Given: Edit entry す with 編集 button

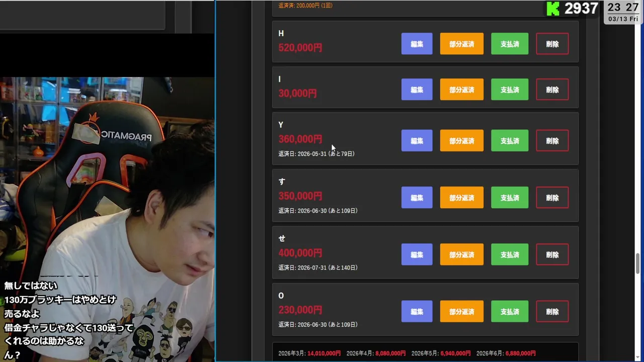Looking at the screenshot, I should coord(417,198).
